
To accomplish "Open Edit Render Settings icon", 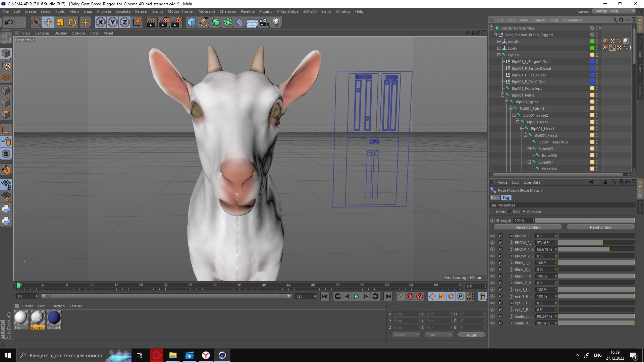I will pos(176,22).
